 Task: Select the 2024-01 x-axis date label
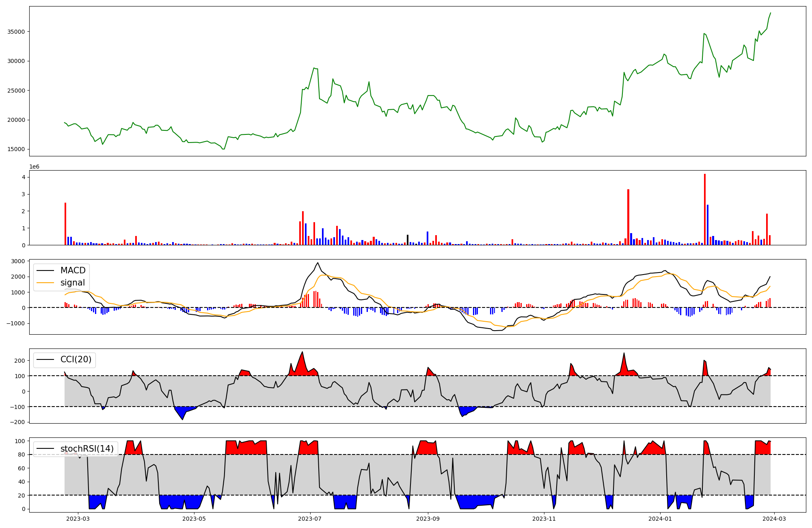click(x=660, y=519)
